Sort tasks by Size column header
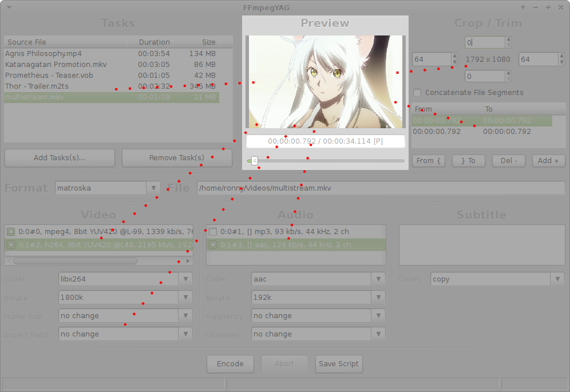The height and width of the screenshot is (392, 570). point(196,42)
